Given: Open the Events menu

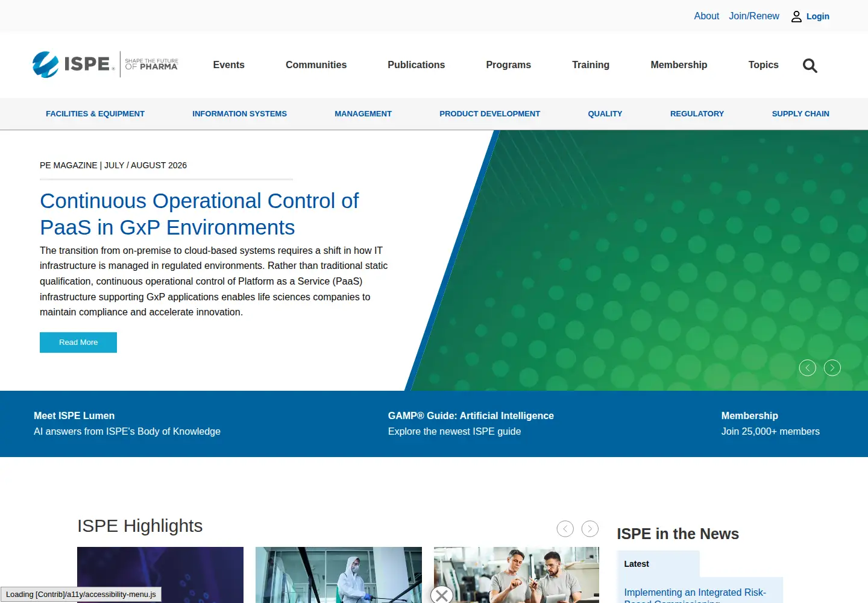Looking at the screenshot, I should point(229,65).
